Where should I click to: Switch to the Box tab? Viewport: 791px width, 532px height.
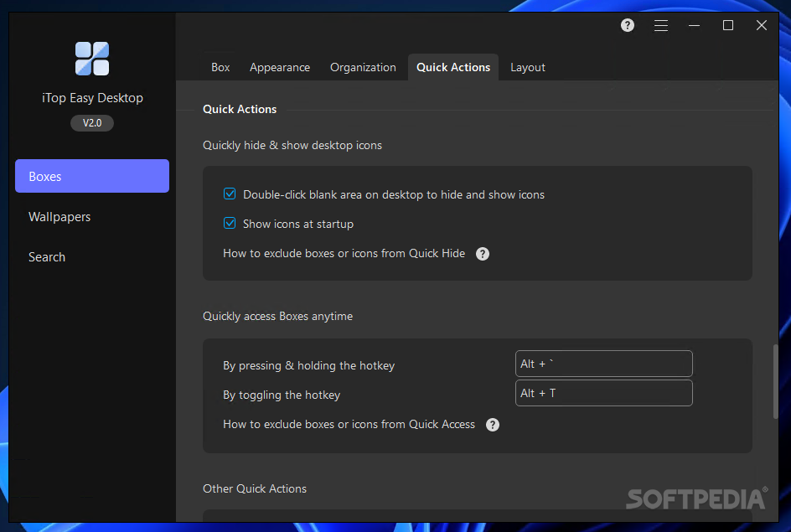tap(220, 67)
